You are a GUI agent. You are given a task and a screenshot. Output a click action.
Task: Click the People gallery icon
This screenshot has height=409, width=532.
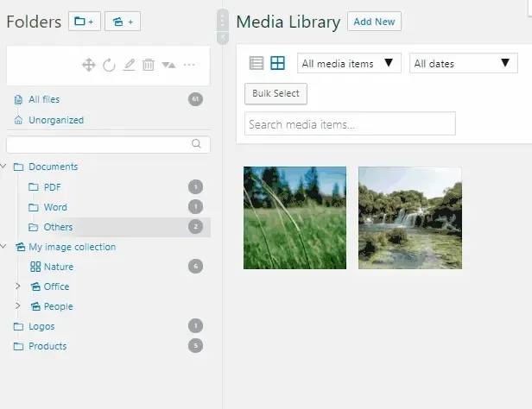[35, 306]
